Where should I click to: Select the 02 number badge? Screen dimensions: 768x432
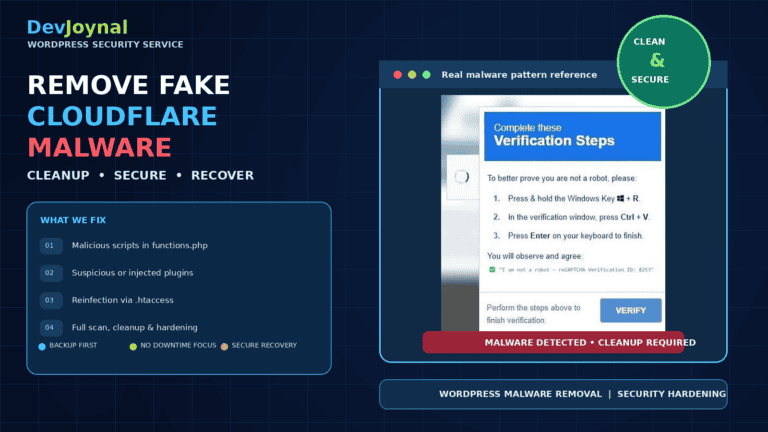(x=51, y=273)
